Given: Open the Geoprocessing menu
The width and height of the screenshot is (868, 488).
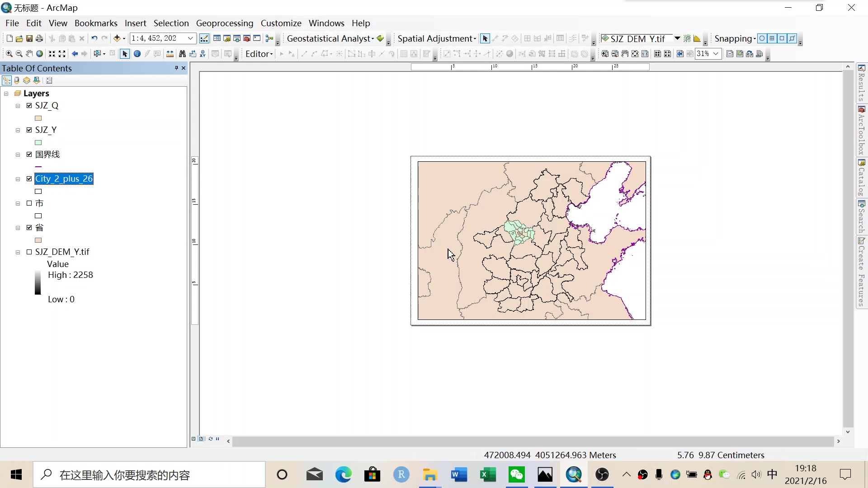Looking at the screenshot, I should tap(224, 23).
